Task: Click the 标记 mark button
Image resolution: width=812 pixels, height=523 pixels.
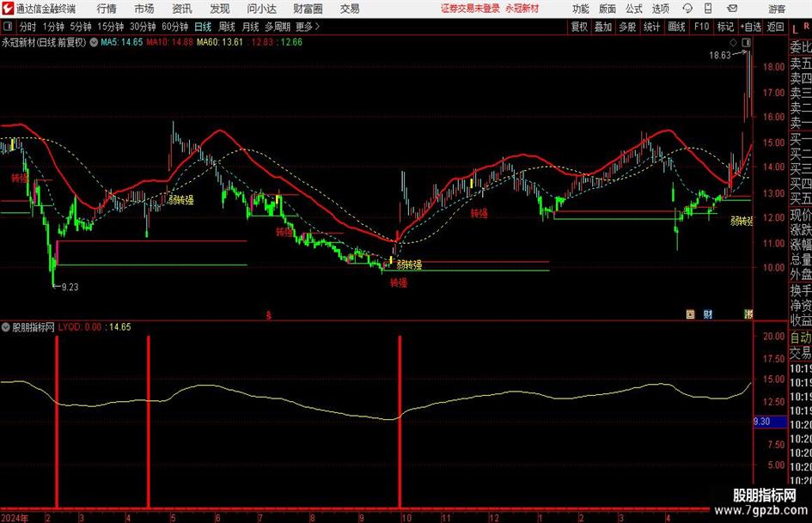Action: point(725,27)
